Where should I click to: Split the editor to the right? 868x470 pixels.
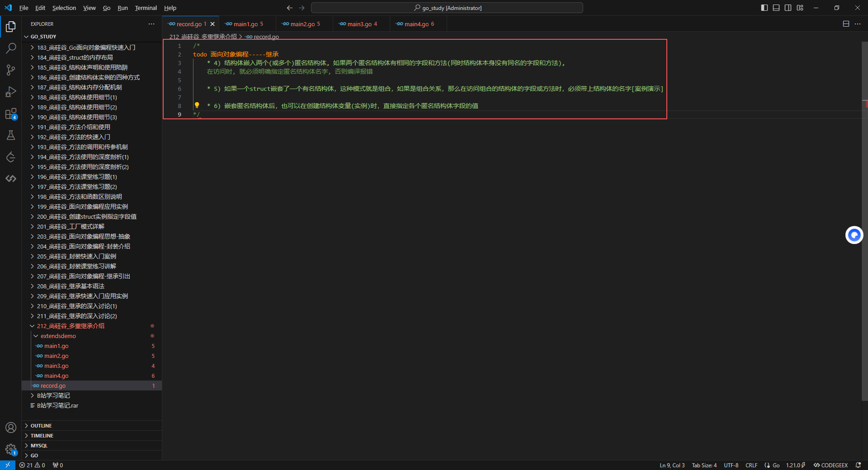coord(846,24)
